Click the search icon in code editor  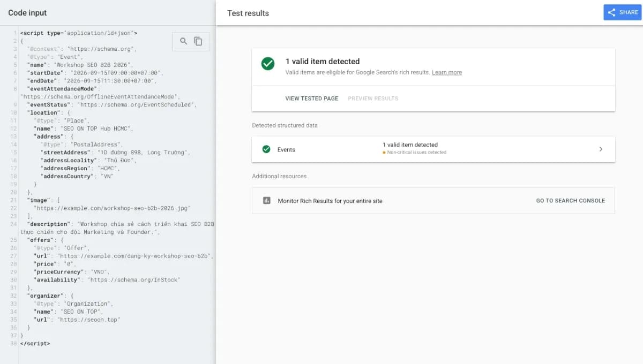(183, 41)
